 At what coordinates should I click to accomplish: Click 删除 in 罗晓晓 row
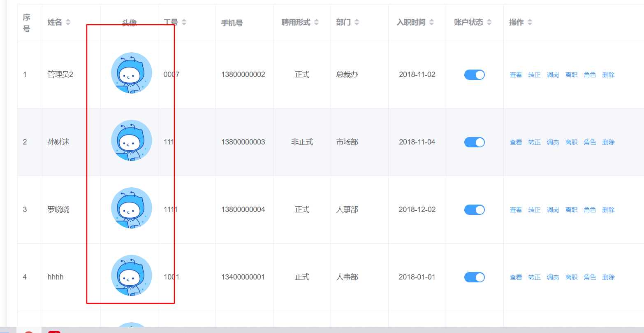608,210
